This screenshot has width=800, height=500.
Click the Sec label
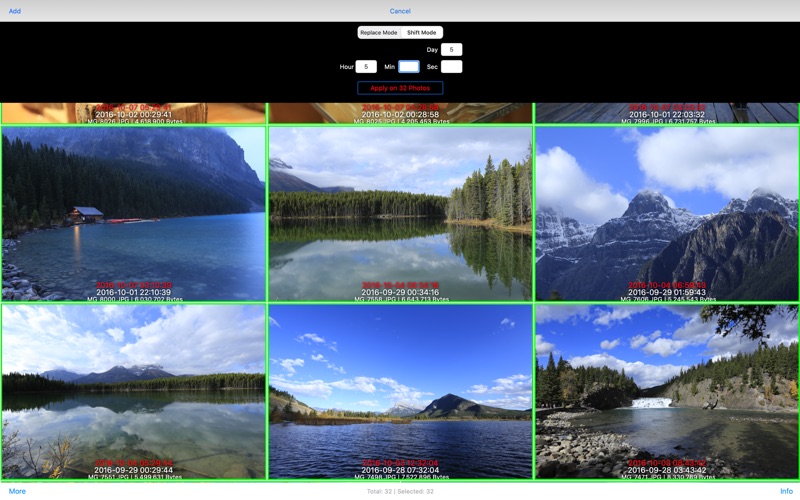click(432, 67)
